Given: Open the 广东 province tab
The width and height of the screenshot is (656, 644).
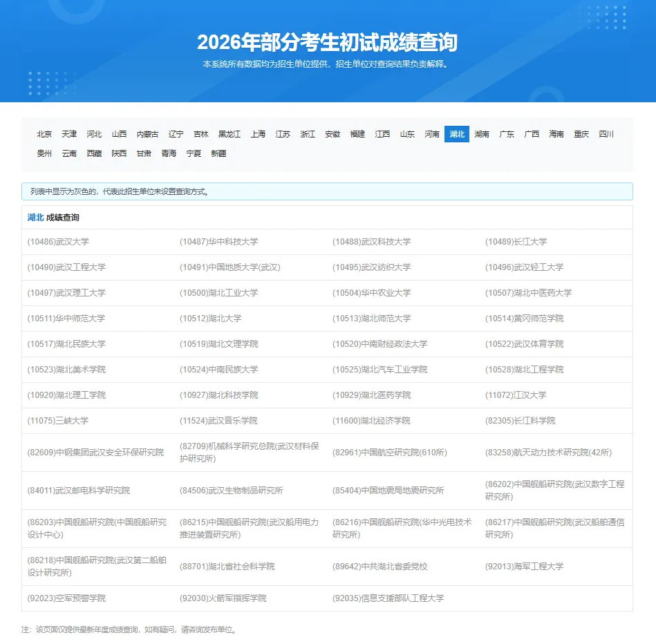Looking at the screenshot, I should pos(507,134).
